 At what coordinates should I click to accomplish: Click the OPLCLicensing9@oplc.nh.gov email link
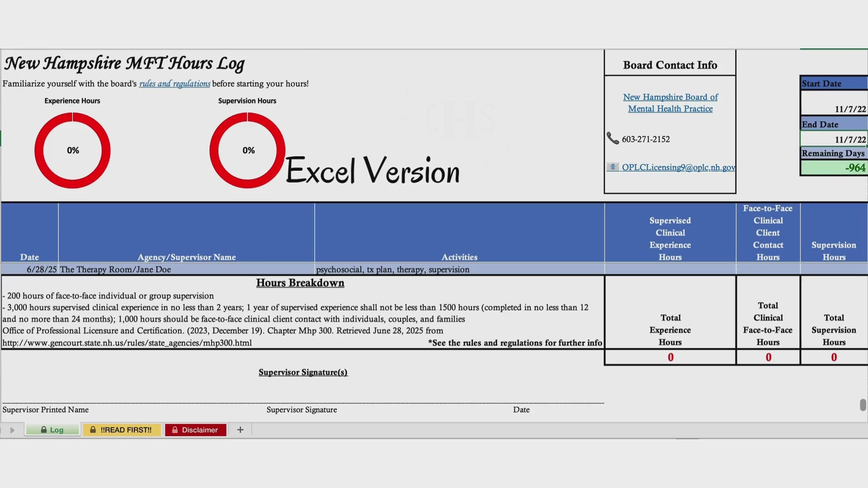[x=678, y=167]
